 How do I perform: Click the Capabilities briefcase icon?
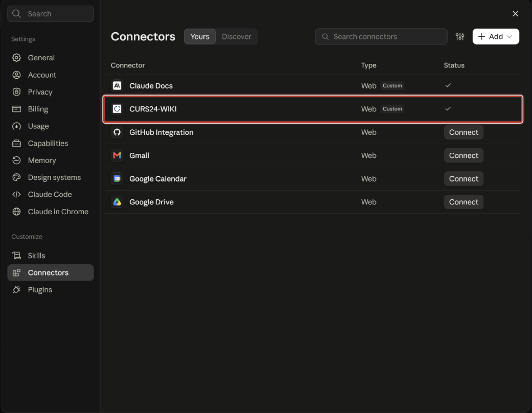click(16, 143)
